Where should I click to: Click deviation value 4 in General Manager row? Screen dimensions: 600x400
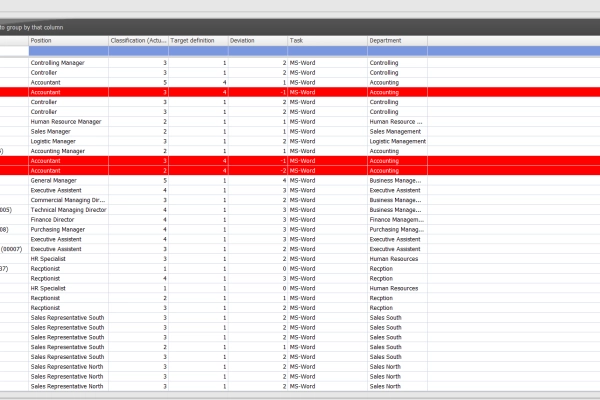pyautogui.click(x=258, y=181)
